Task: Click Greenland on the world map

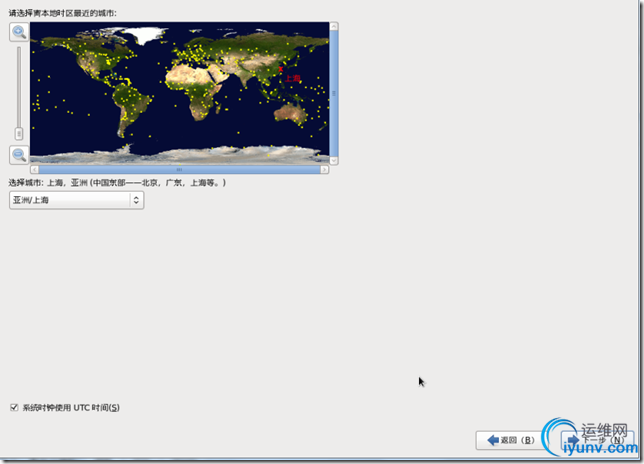Action: coord(144,34)
